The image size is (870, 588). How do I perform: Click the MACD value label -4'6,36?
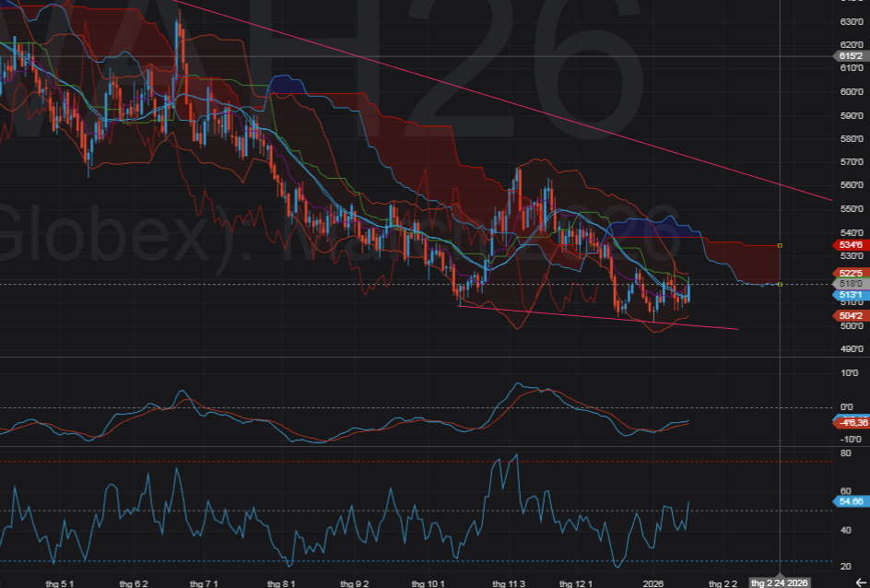[852, 422]
